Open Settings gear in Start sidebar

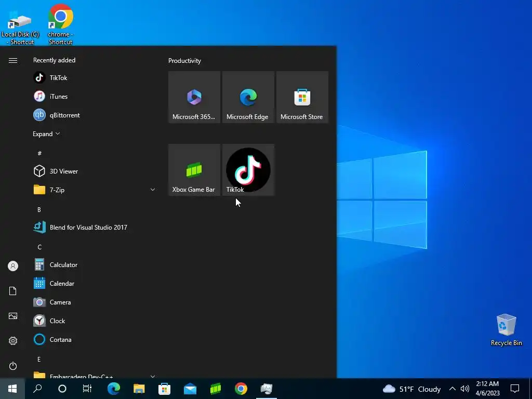pyautogui.click(x=13, y=341)
